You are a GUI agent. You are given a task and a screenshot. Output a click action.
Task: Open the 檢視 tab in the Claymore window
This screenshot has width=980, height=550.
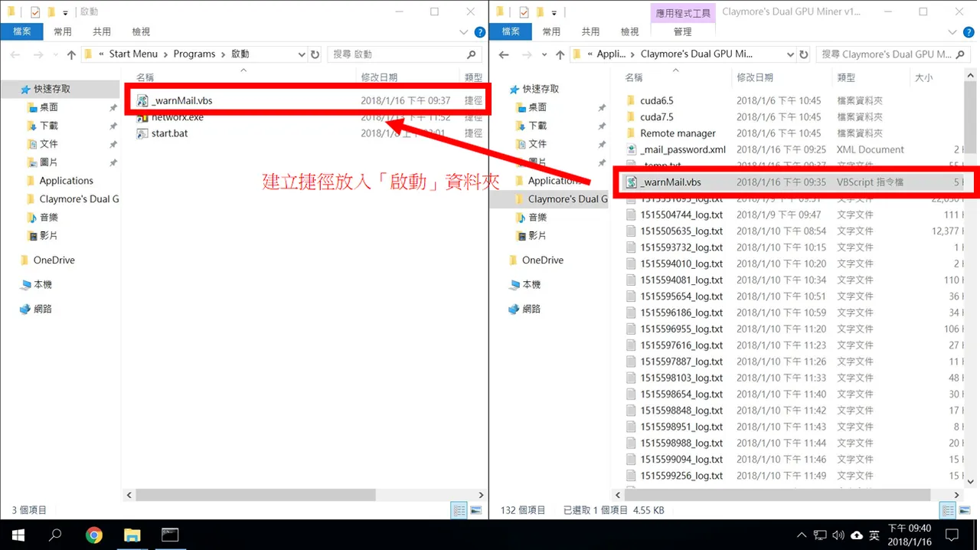pyautogui.click(x=629, y=31)
